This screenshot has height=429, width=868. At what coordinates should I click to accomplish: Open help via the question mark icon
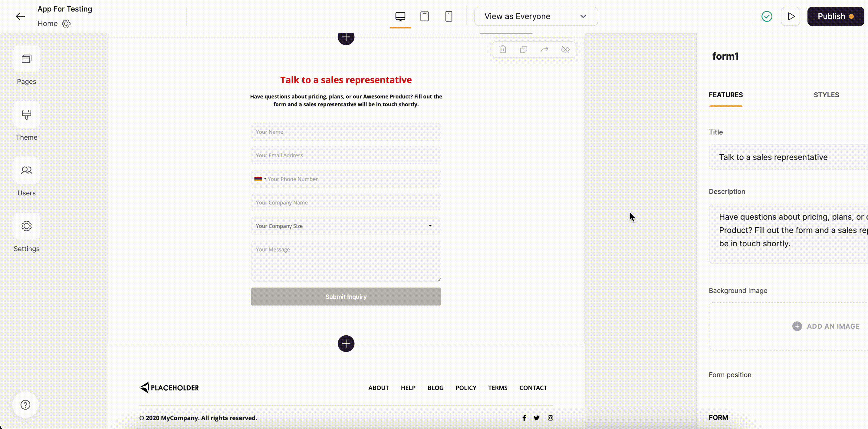[x=25, y=405]
